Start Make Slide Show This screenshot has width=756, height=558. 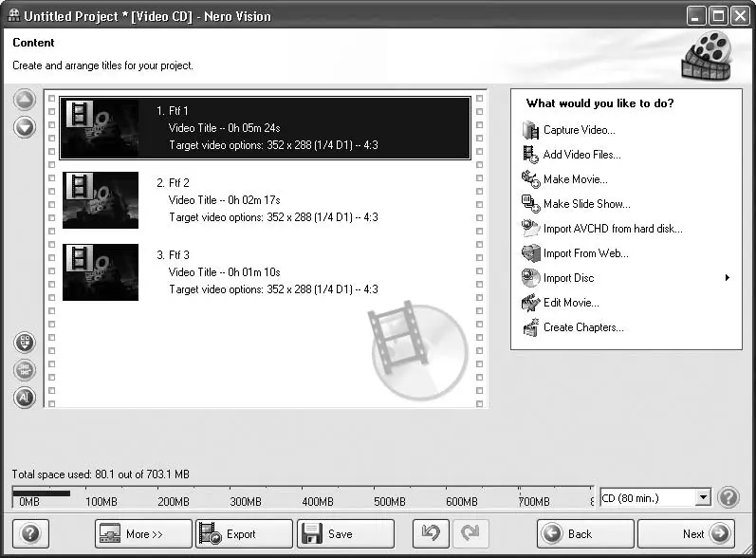pyautogui.click(x=587, y=204)
